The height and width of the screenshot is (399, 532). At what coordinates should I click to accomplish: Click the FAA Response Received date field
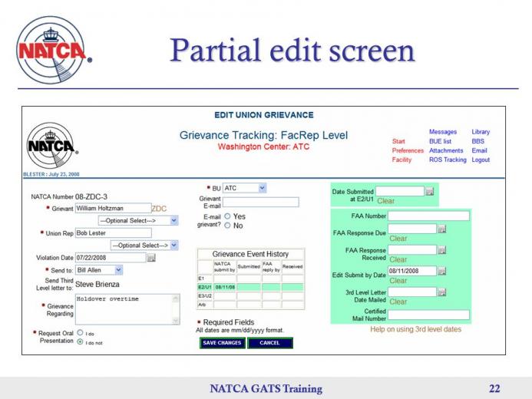[412, 250]
